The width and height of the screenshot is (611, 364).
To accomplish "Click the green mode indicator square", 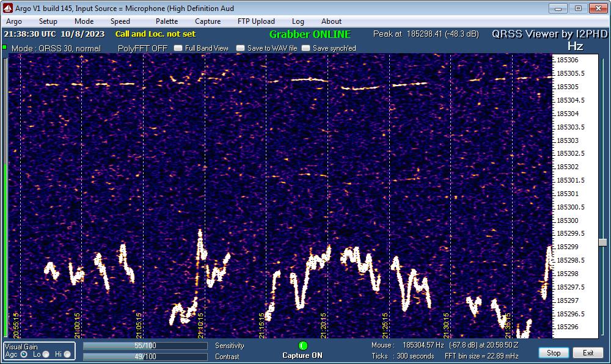I will 4,48.
